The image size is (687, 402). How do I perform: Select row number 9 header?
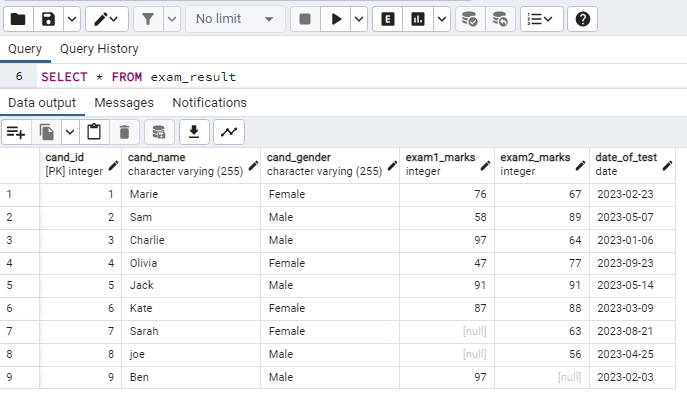click(20, 377)
